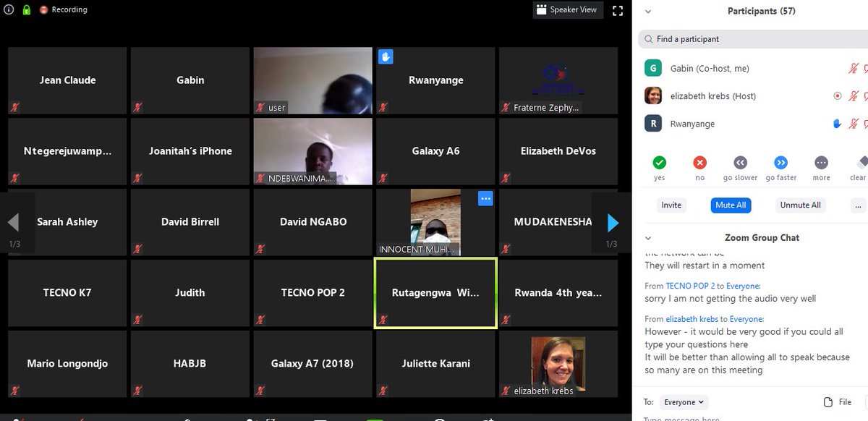Select the Sarah Ashley tile
This screenshot has height=421, width=868.
point(67,222)
